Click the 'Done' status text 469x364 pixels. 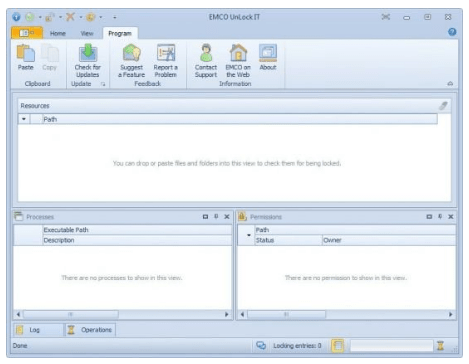(x=20, y=346)
